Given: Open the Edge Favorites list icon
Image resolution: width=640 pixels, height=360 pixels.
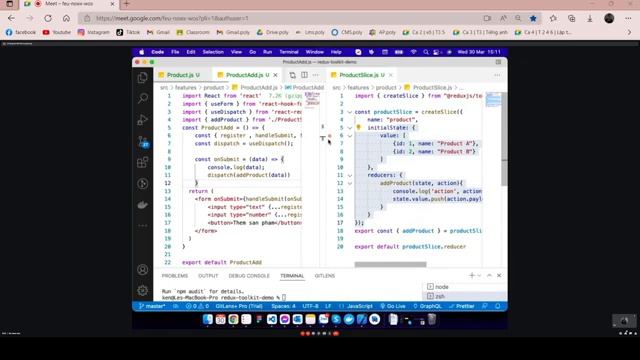Looking at the screenshot, I should [x=553, y=18].
